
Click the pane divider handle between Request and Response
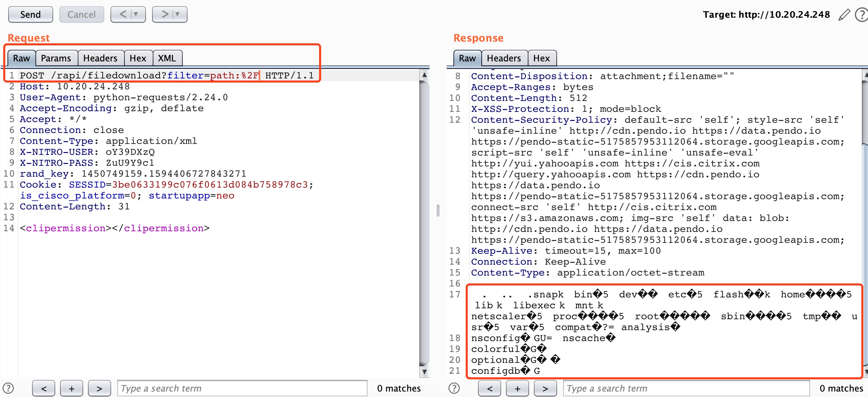coord(438,210)
